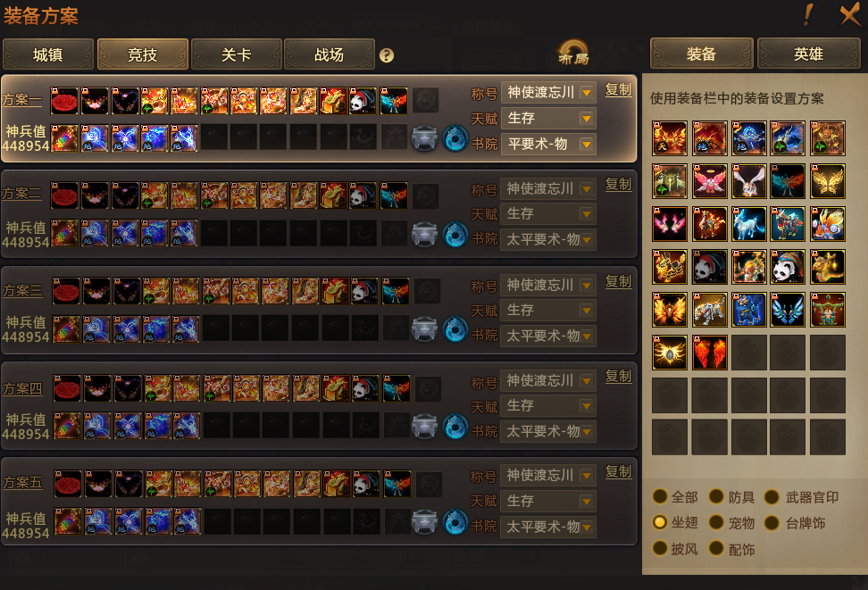Select the red flame wings item
Screen dimensions: 868x590
[709, 353]
